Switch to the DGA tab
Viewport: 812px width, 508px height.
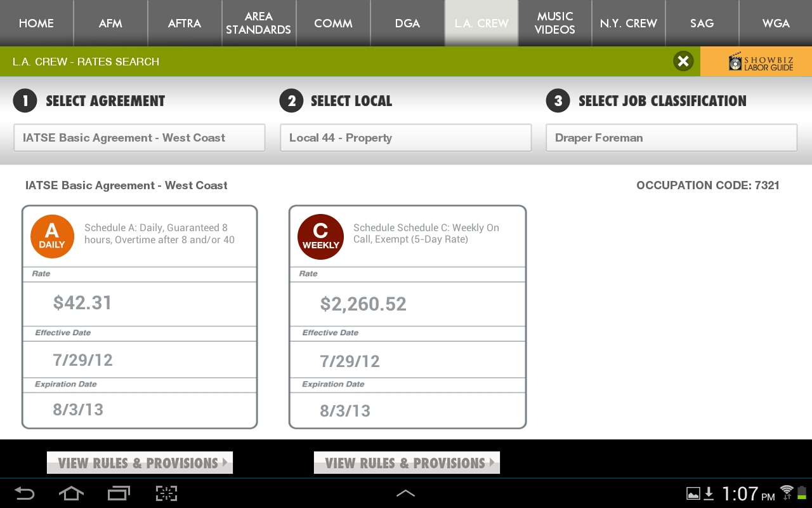407,23
